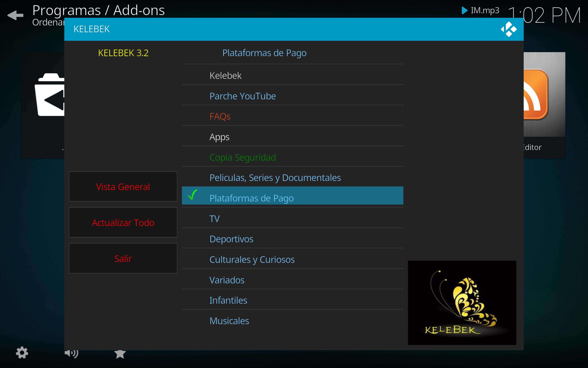Select Copia Seguridad entry
Image resolution: width=588 pixels, height=368 pixels.
click(x=292, y=157)
